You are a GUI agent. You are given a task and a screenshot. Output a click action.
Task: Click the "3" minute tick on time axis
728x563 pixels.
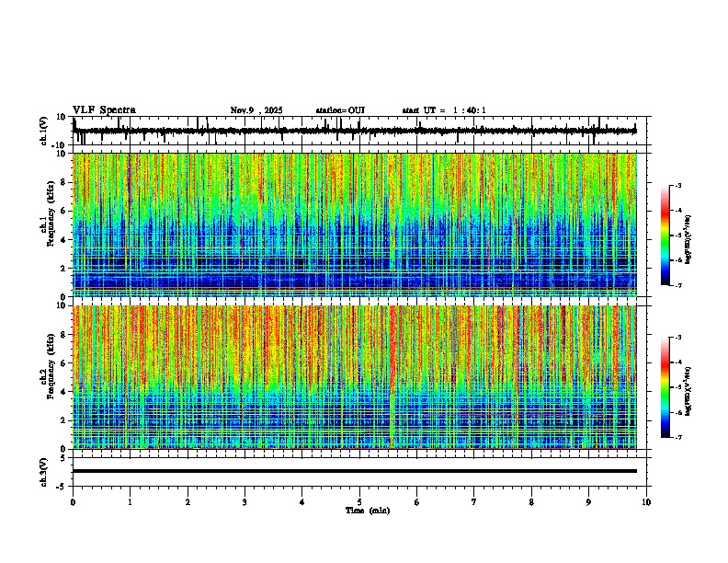click(x=245, y=502)
